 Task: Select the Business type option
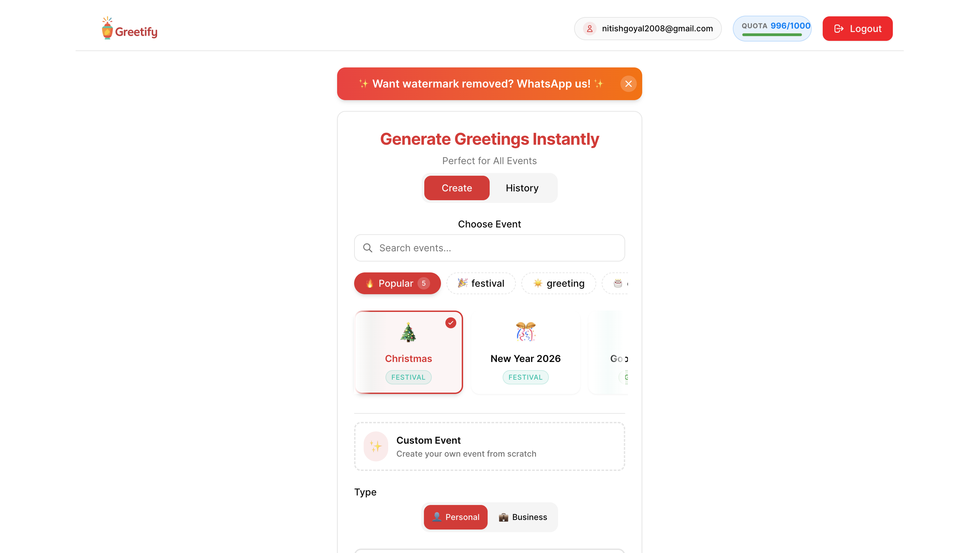point(523,517)
